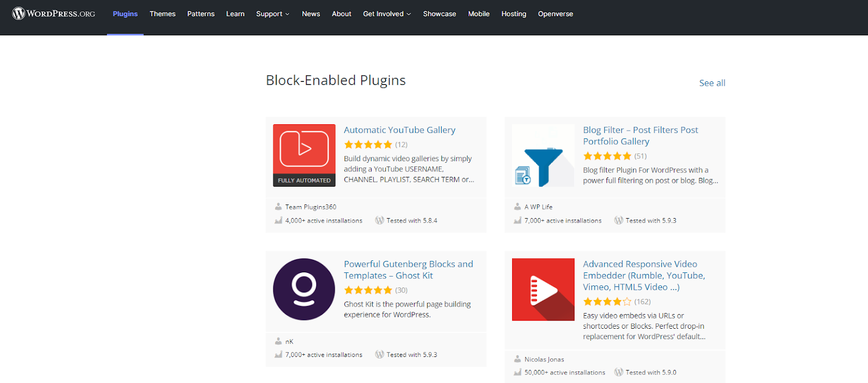Go to the Mobile nav item

(x=479, y=14)
